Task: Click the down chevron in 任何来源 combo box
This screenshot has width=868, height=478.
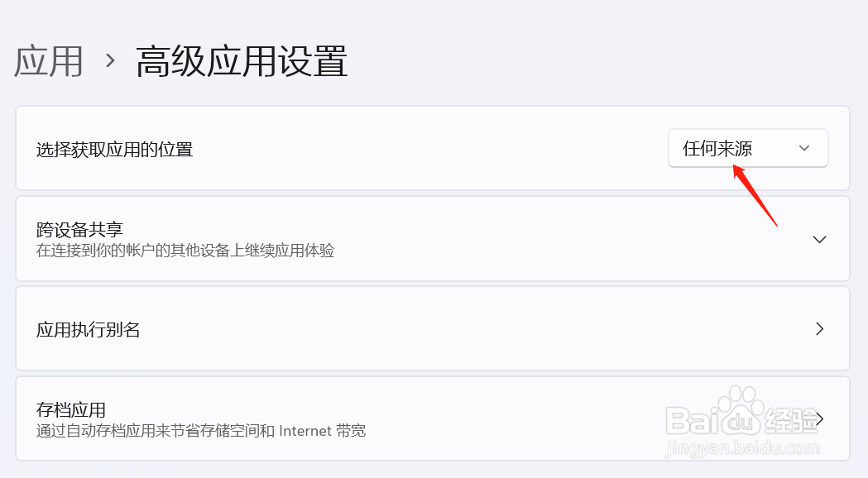Action: (804, 148)
